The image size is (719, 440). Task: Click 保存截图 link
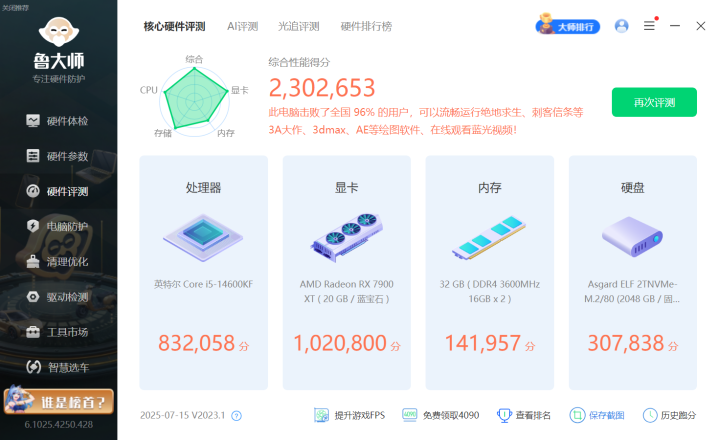coord(606,415)
